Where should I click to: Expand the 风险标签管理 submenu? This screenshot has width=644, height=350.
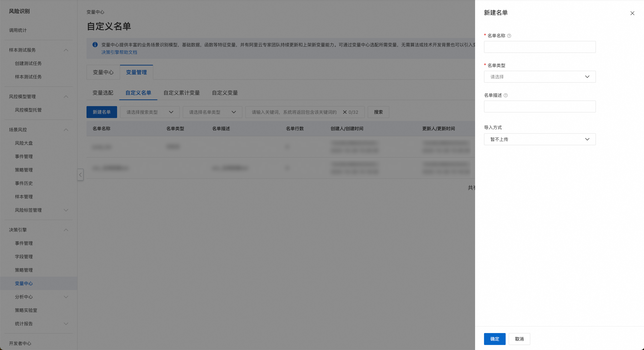pos(66,210)
